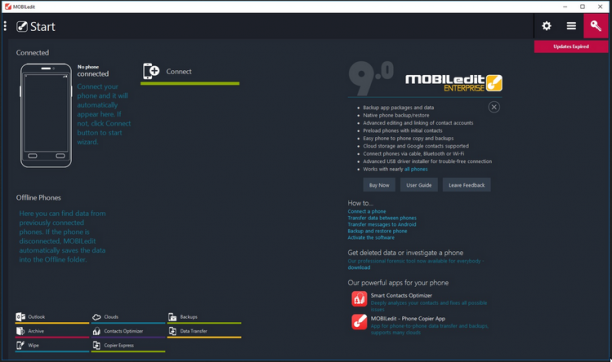This screenshot has width=612, height=362.
Task: Maximize the MOBILedit window
Action: pyautogui.click(x=582, y=7)
